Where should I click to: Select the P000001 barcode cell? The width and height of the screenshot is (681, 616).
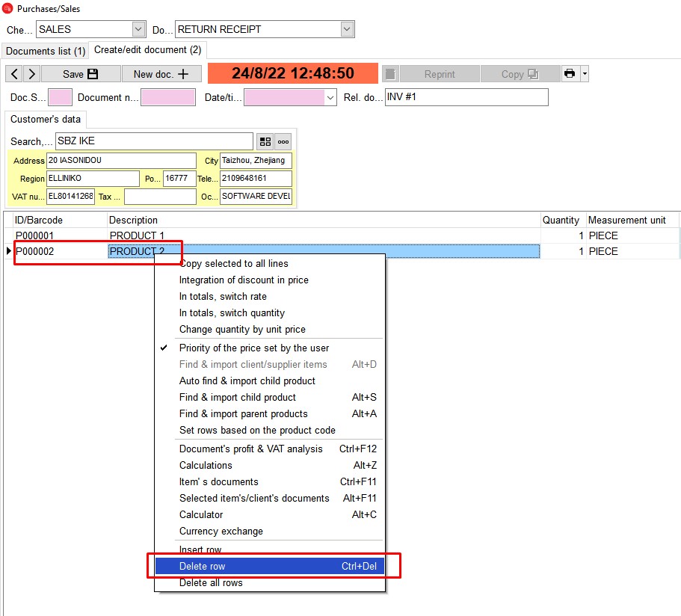[x=60, y=235]
